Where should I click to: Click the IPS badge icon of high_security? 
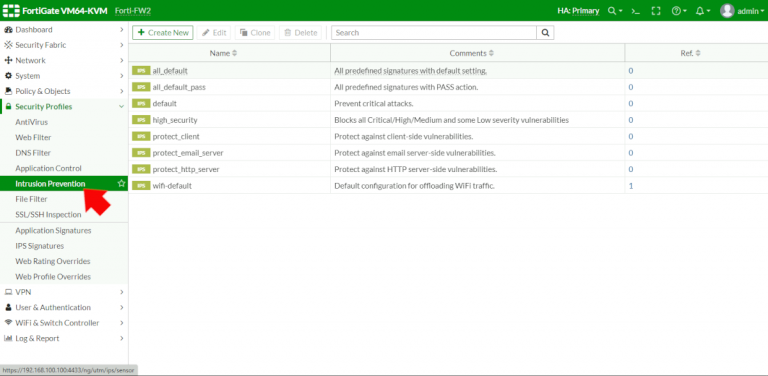click(x=141, y=120)
